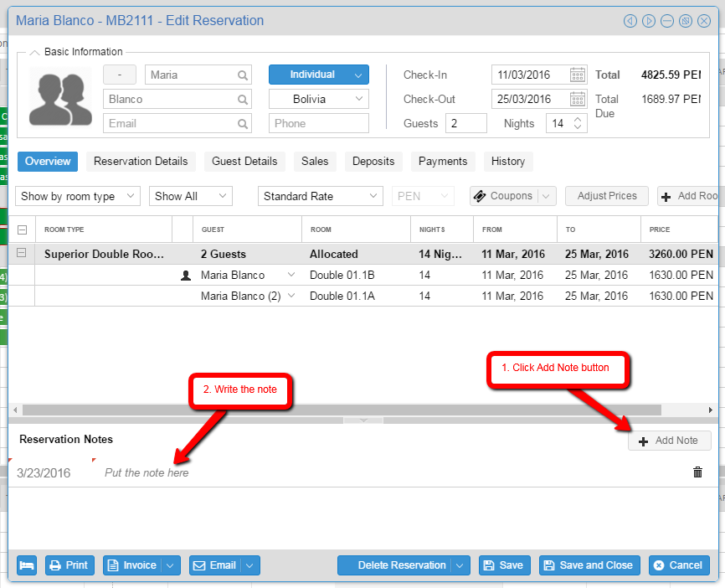Open the previous reservation using the left arrow icon
Screen dimensions: 725x588
(x=630, y=20)
